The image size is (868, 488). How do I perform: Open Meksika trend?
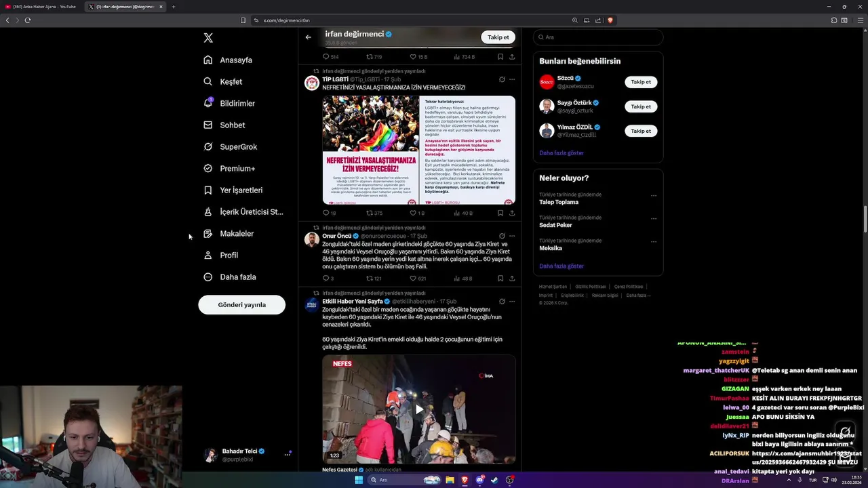tap(551, 248)
